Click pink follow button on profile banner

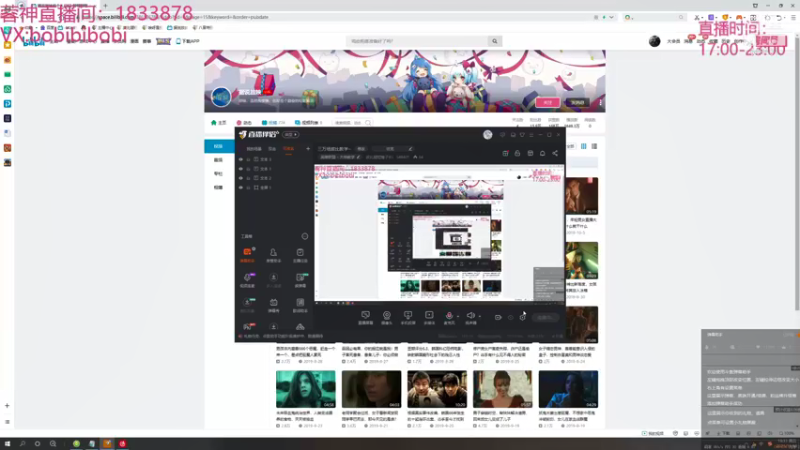[x=547, y=103]
